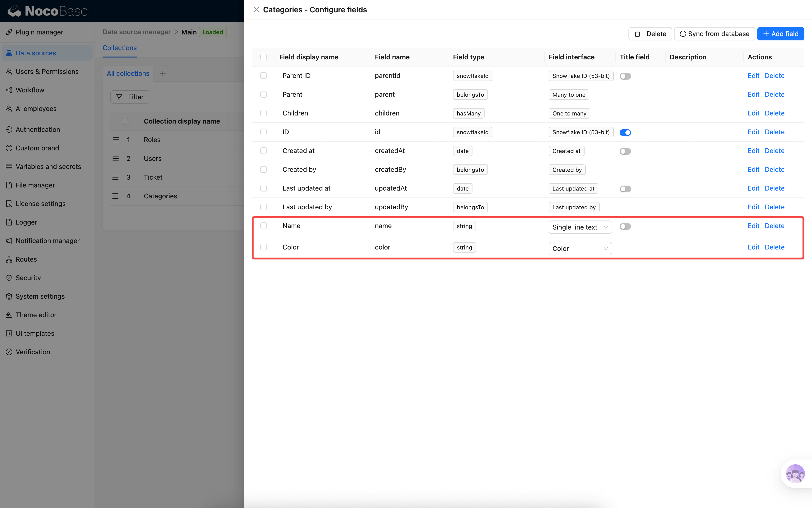Click the Security shield icon

[x=9, y=278]
